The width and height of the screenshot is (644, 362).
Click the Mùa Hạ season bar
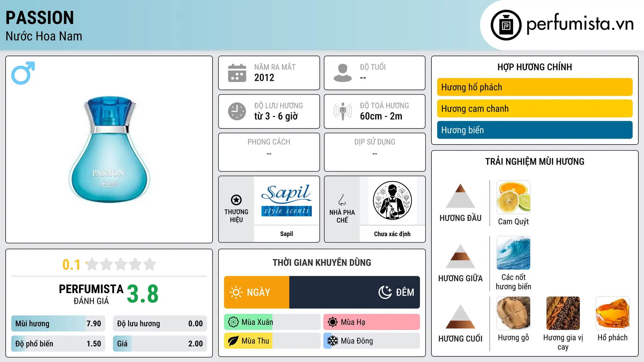click(x=372, y=322)
